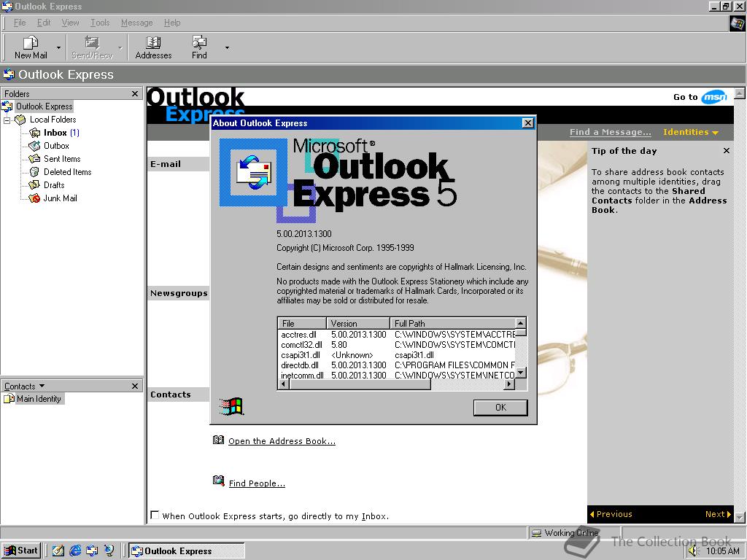Click file list scroll right arrow
Image resolution: width=747 pixels, height=560 pixels.
tap(509, 384)
